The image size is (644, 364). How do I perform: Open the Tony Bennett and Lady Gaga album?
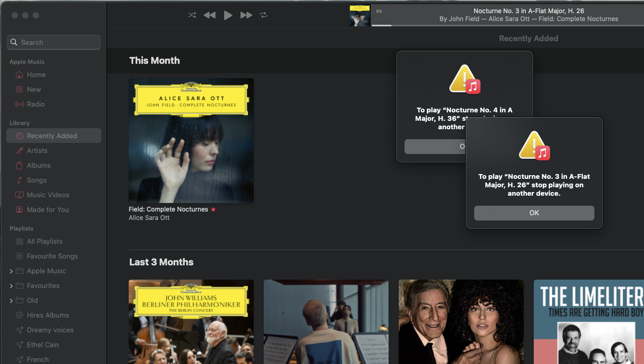click(461, 322)
